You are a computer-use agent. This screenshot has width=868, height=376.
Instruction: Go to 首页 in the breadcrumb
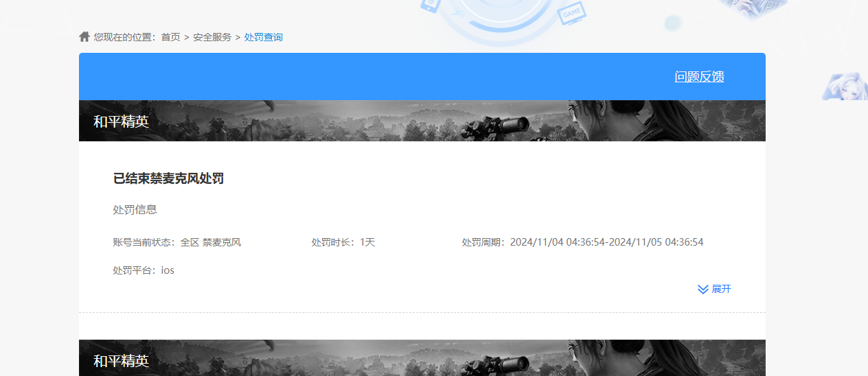(170, 37)
